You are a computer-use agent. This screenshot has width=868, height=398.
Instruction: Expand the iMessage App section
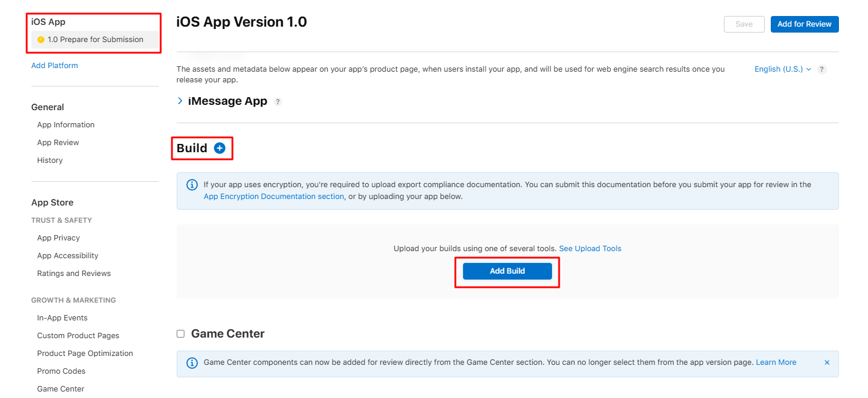180,101
